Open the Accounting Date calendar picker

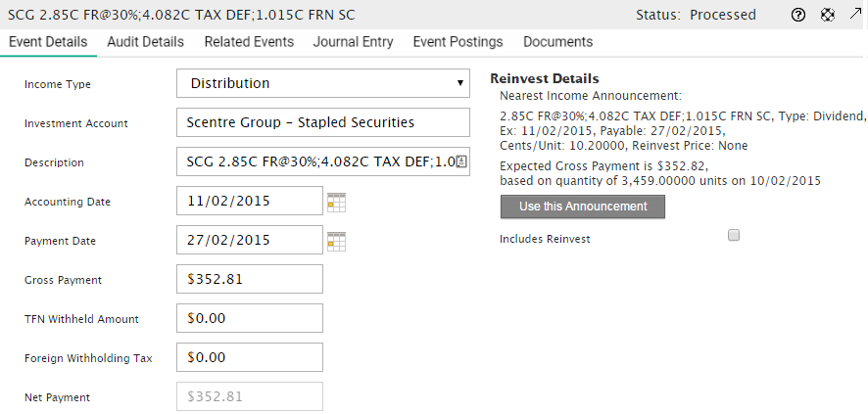click(337, 202)
